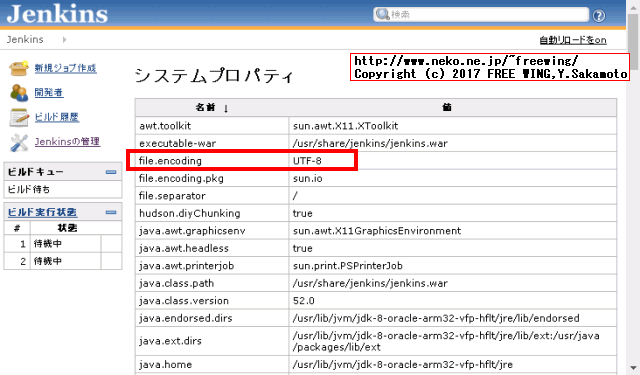Open the search help question-mark icon
This screenshot has width=640, height=375.
click(x=599, y=16)
